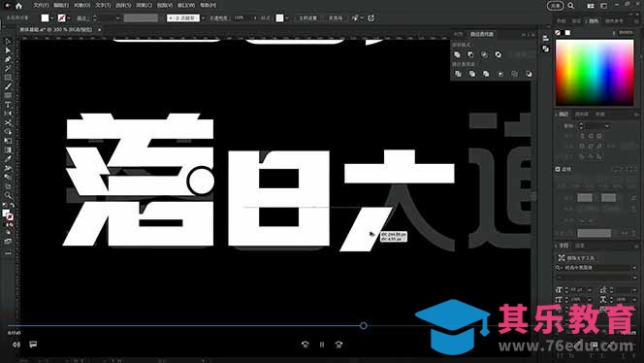
Task: Open the 文件 (File) menu
Action: pos(41,6)
